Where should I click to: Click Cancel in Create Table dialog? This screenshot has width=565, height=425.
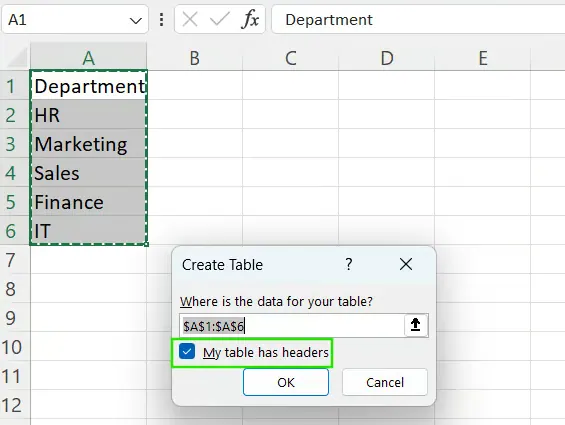[x=385, y=382]
